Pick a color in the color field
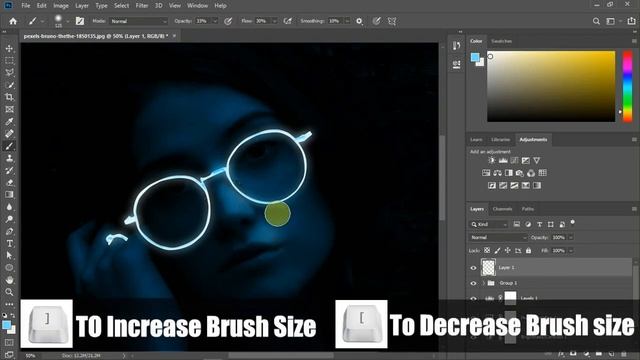 551,86
